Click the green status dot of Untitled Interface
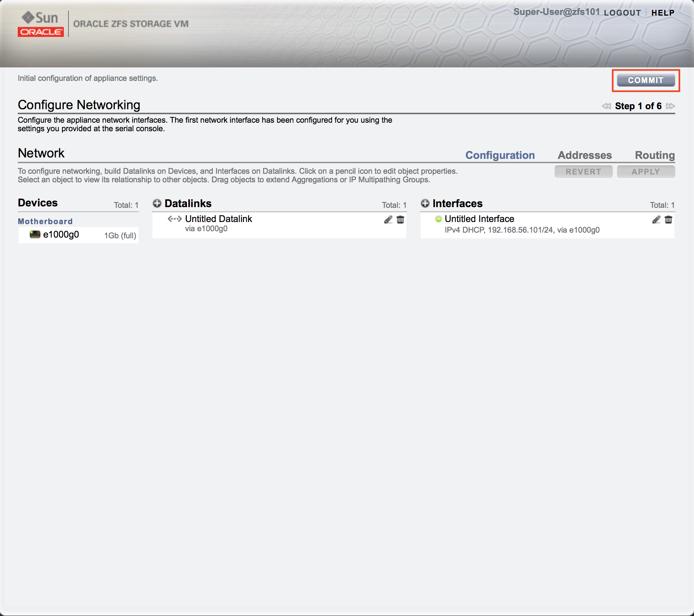Image resolution: width=694 pixels, height=616 pixels. pos(438,219)
